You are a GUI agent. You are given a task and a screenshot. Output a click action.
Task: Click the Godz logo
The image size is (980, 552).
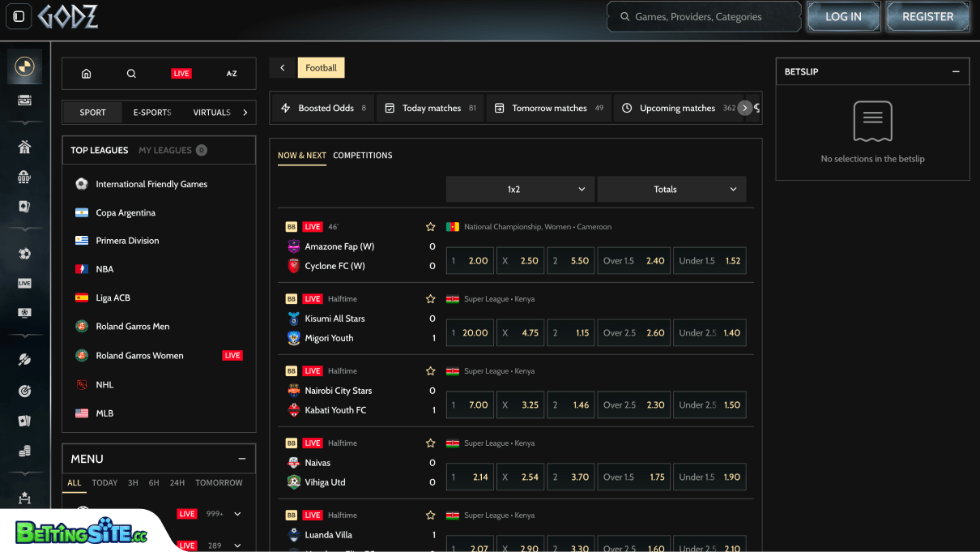68,16
